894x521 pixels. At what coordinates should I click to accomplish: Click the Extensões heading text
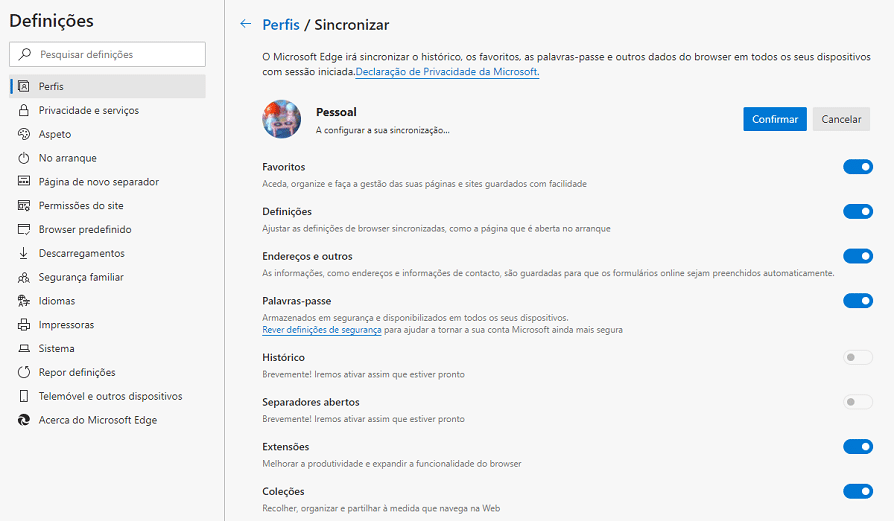(286, 447)
